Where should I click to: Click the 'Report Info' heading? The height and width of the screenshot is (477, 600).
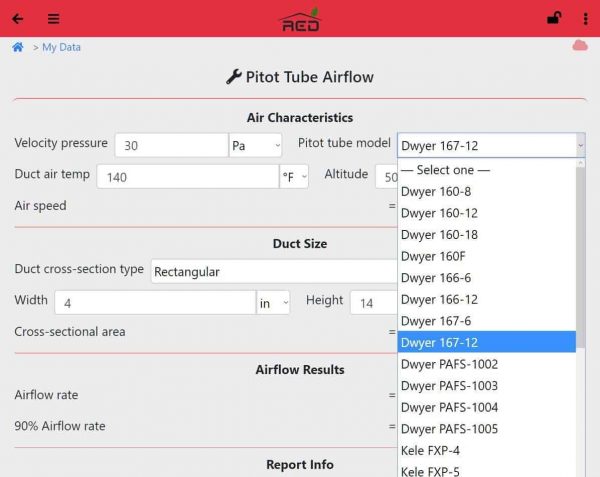[x=300, y=465]
